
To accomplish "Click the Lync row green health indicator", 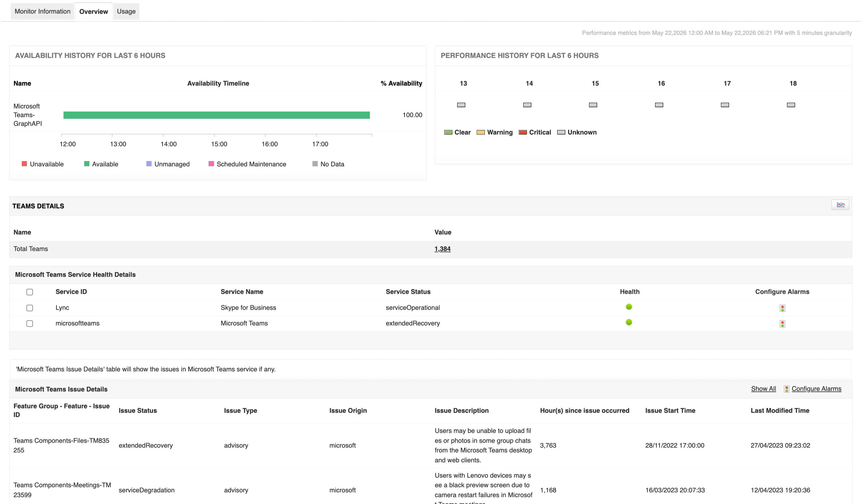I will point(628,307).
